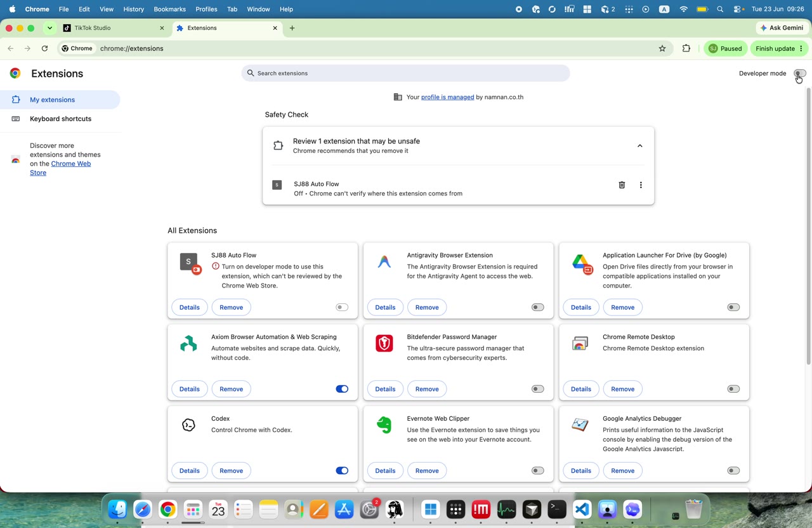The width and height of the screenshot is (812, 528).
Task: Open the Profiles menu
Action: (206, 10)
